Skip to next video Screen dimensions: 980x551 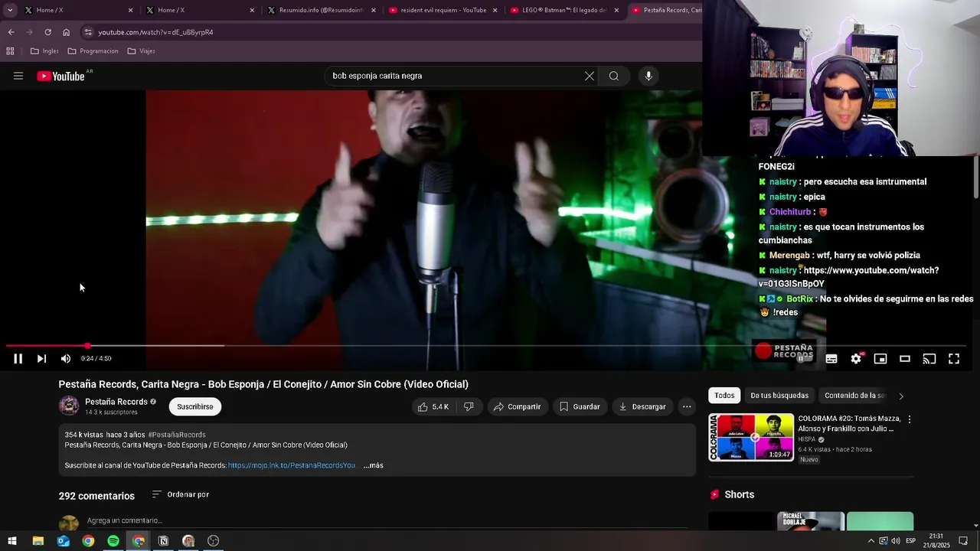point(41,358)
